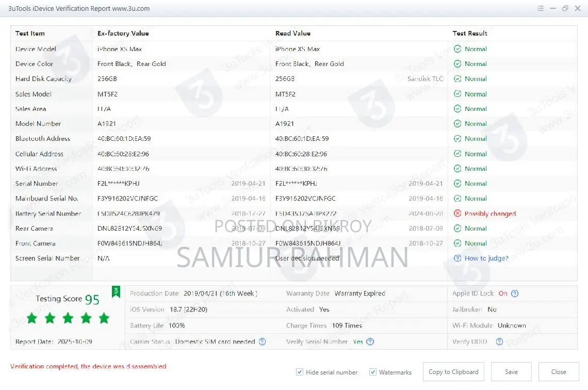Select the Sandisk TLC text in Hard Disk row
The height and width of the screenshot is (390, 588).
425,79
